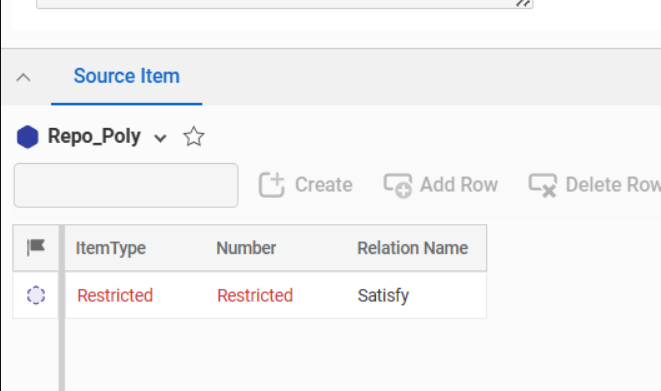Grab the text area resize handle
Screen dimensions: 661x391
[x=524, y=3]
